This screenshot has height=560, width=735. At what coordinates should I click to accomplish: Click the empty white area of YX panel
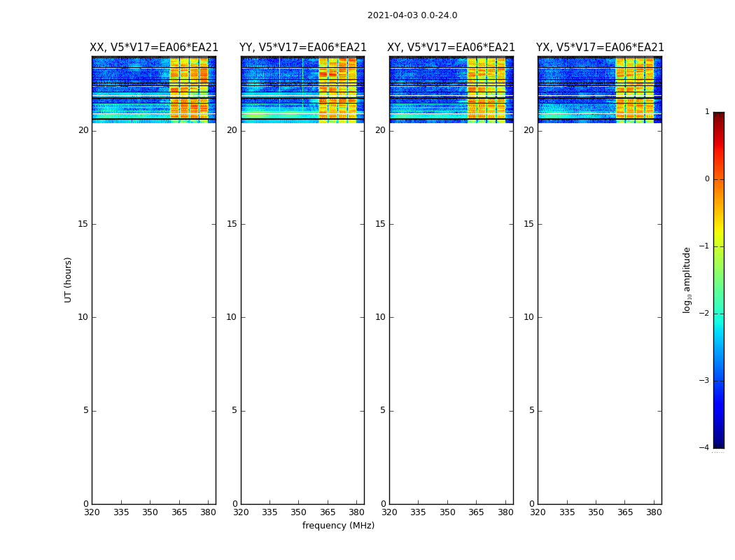point(599,314)
